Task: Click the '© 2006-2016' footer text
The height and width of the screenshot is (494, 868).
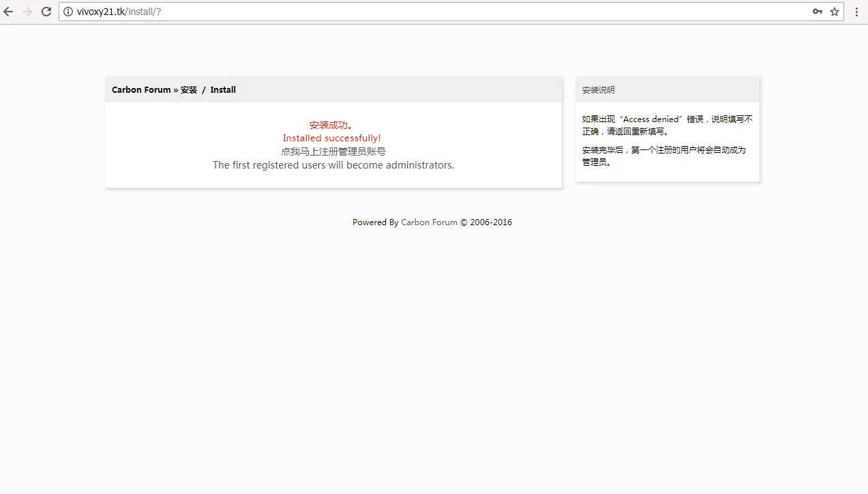Action: pyautogui.click(x=486, y=222)
